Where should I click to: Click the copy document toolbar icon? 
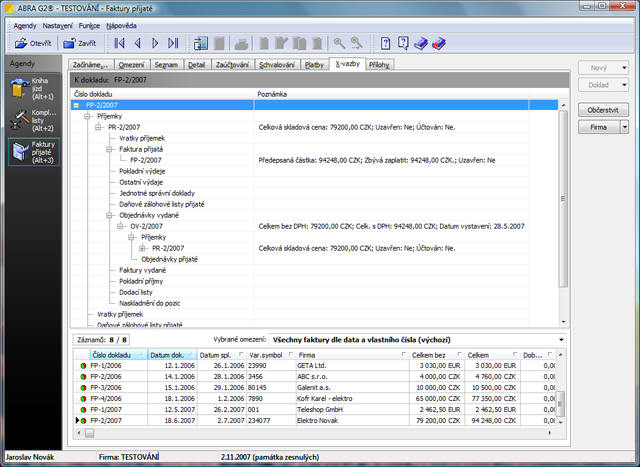pos(299,43)
